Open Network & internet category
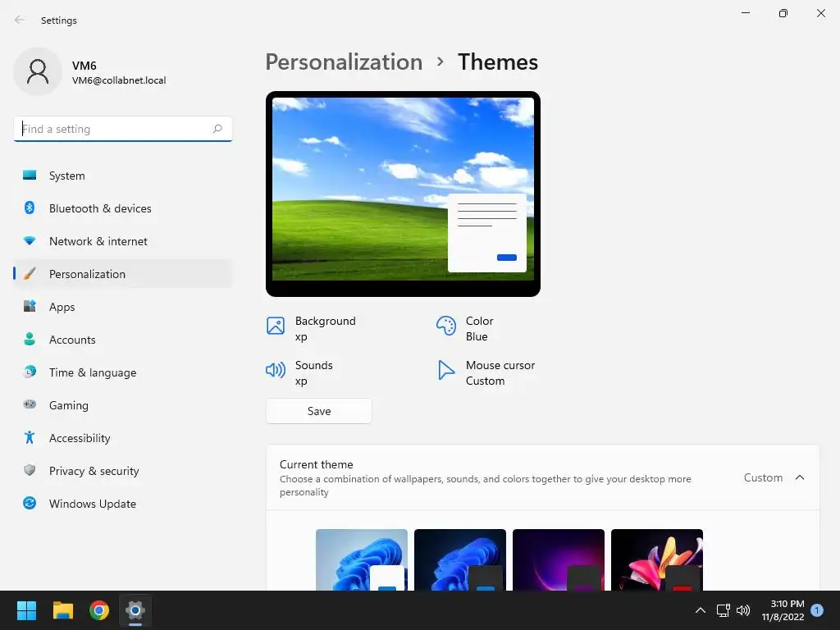840x630 pixels. (x=123, y=241)
